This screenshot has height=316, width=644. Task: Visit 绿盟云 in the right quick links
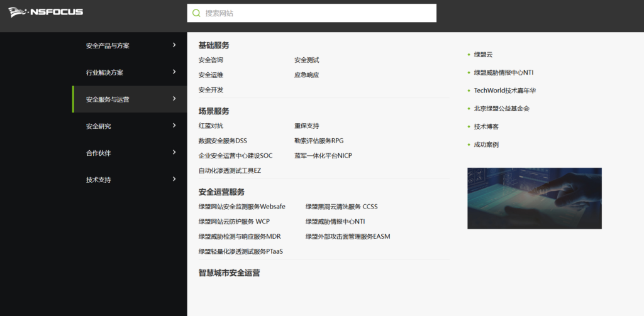pos(483,55)
